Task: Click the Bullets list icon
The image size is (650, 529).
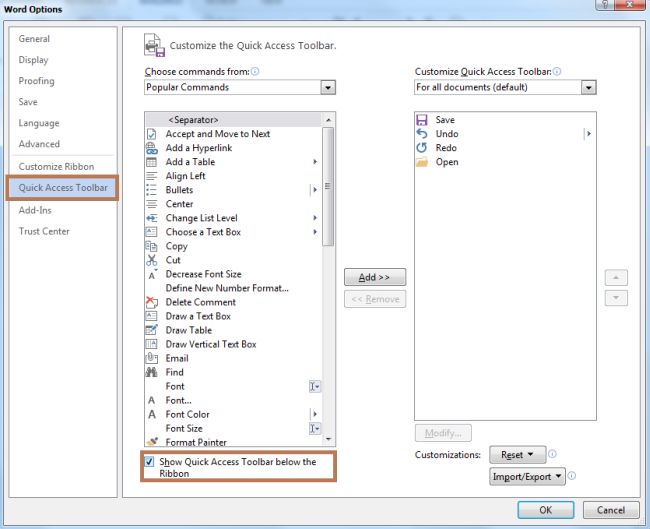Action: (x=152, y=190)
